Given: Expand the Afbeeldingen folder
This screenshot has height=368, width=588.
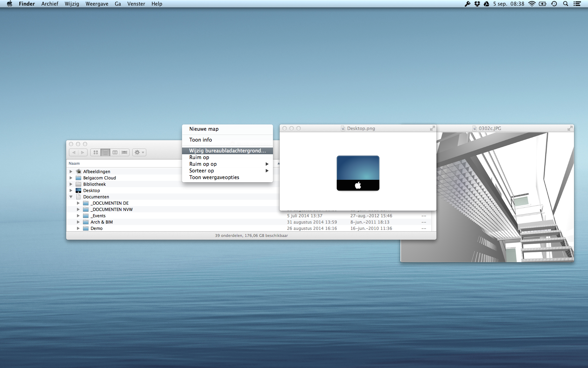Looking at the screenshot, I should (71, 172).
